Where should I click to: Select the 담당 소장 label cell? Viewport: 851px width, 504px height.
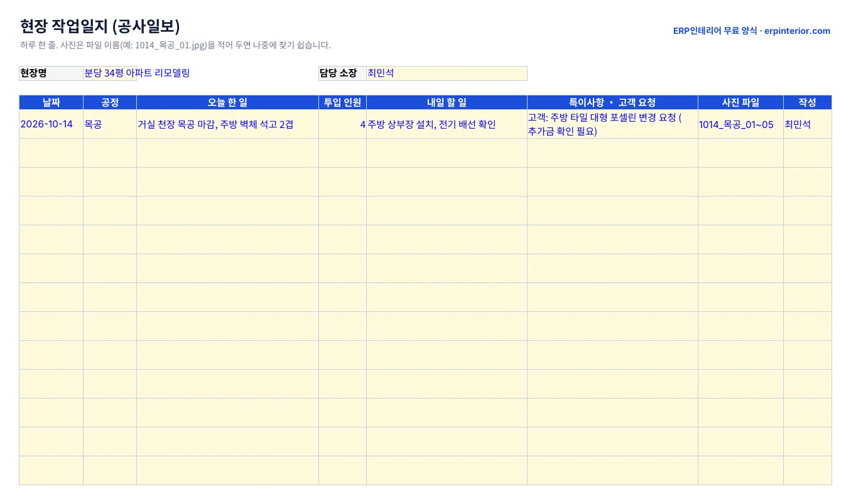342,73
